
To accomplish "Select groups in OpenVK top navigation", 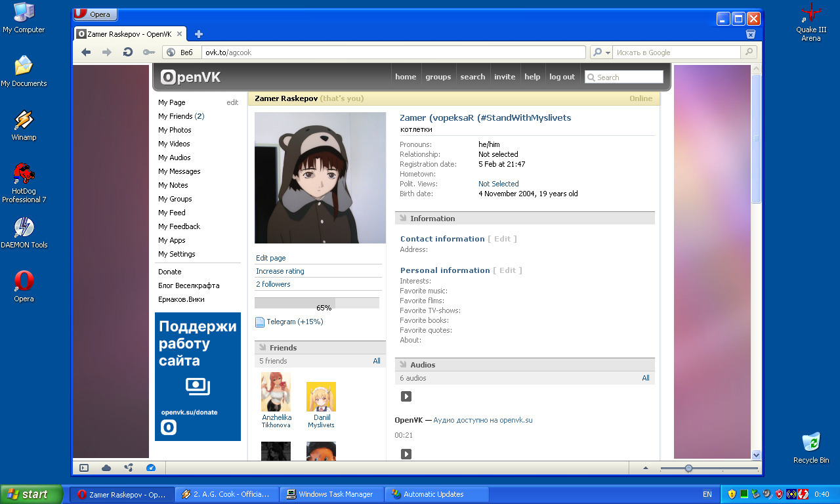I will click(x=438, y=77).
